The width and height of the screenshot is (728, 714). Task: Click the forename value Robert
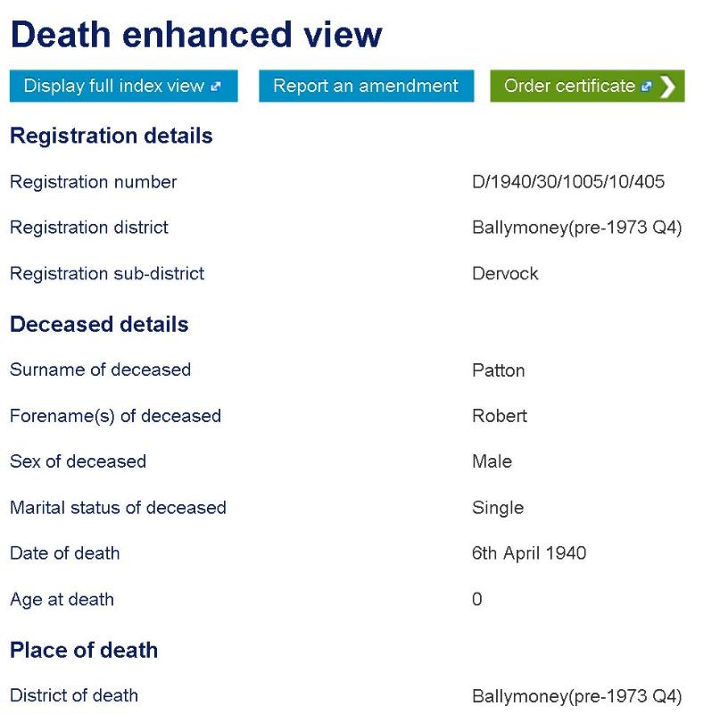(x=500, y=416)
